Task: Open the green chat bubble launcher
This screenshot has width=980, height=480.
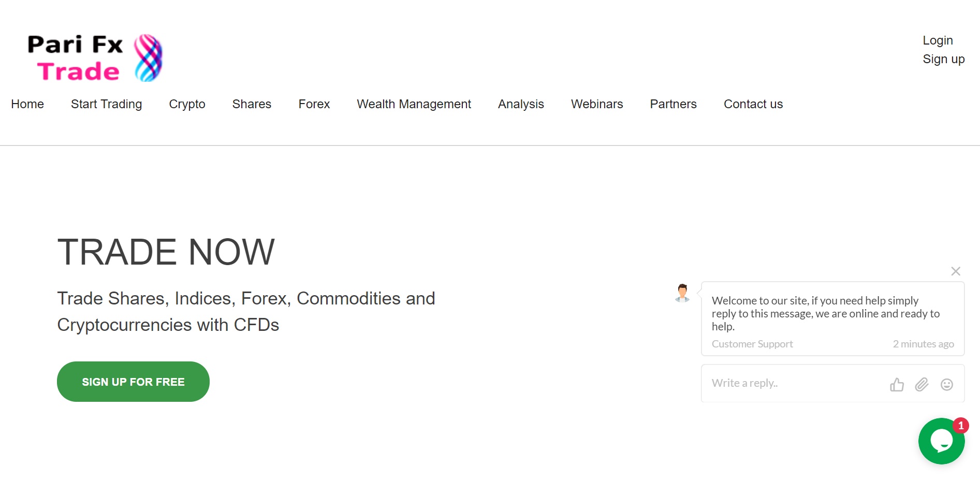Action: (941, 441)
